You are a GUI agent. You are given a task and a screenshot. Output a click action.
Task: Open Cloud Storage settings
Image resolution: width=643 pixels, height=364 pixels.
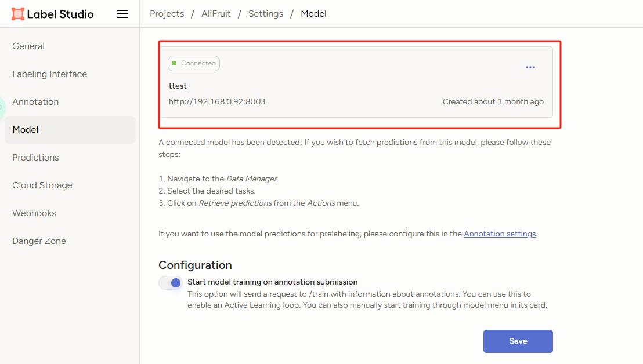(x=42, y=185)
